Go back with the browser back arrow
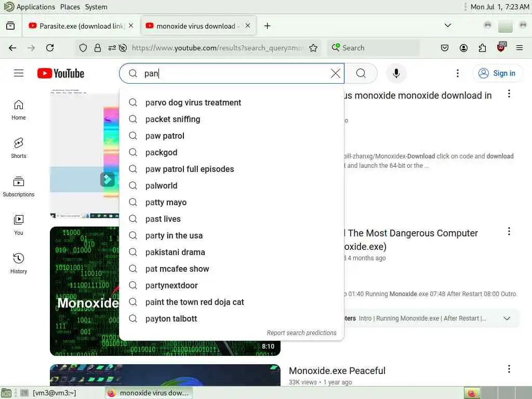This screenshot has width=532, height=399. [x=12, y=48]
